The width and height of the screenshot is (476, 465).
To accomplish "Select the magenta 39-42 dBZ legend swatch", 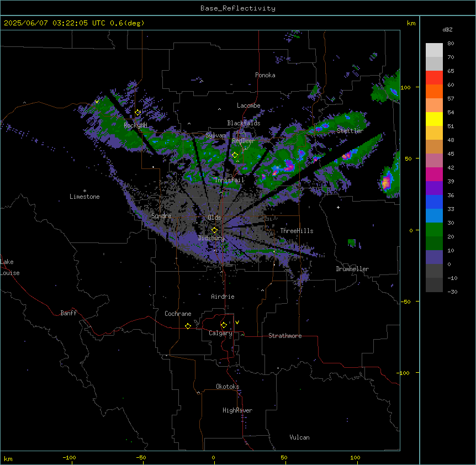I will click(x=434, y=174).
